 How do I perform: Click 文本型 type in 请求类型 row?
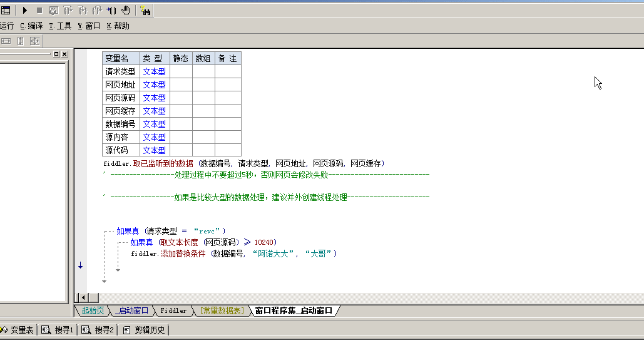pyautogui.click(x=155, y=71)
